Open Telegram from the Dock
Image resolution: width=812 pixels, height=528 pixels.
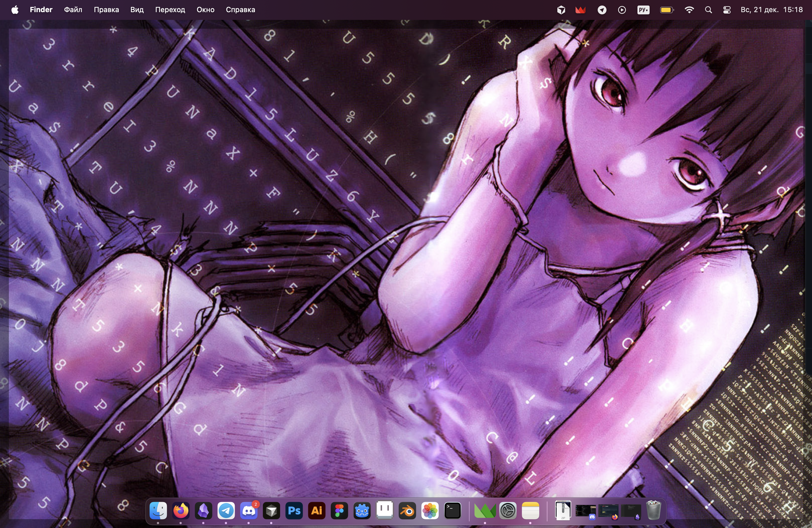point(226,511)
